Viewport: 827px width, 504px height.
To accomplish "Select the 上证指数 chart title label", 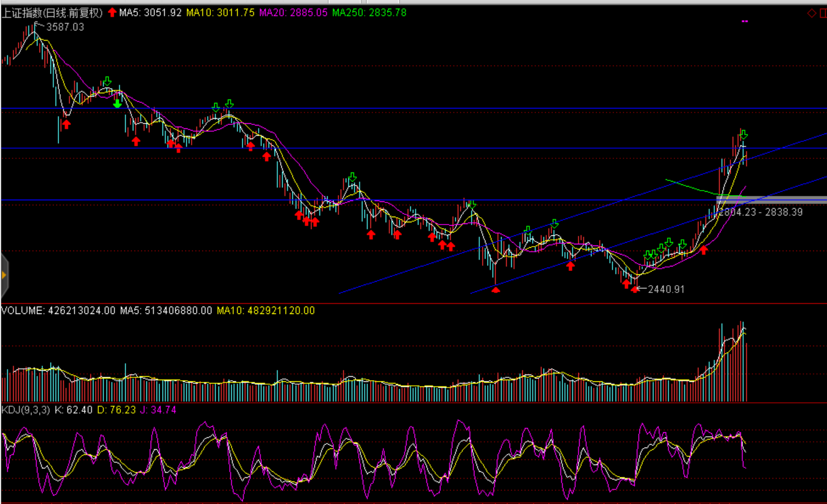I will pyautogui.click(x=52, y=12).
